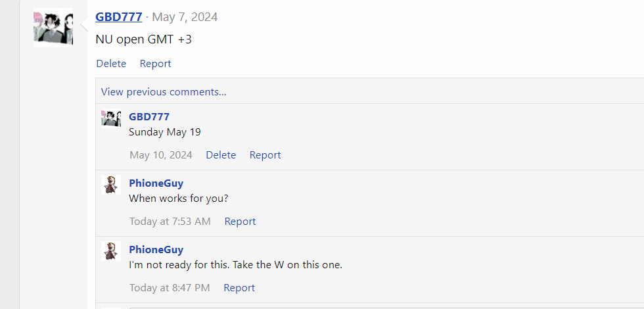
Task: Expand View previous comments
Action: 164,91
